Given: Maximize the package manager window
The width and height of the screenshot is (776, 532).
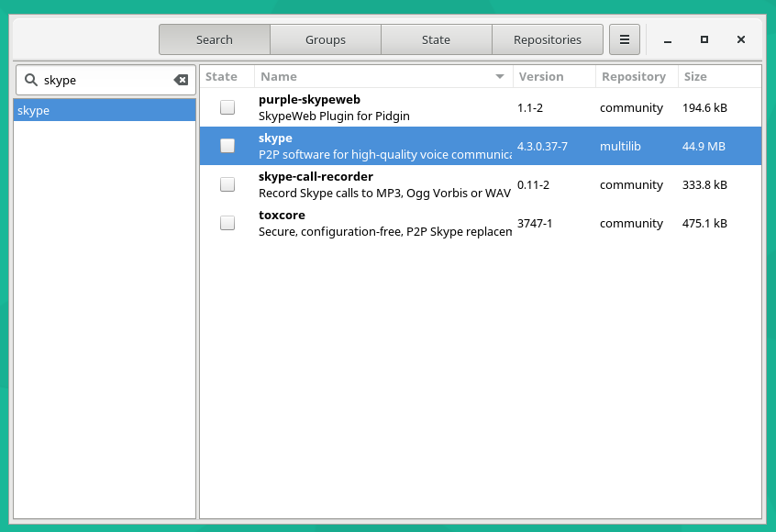Looking at the screenshot, I should pos(704,40).
